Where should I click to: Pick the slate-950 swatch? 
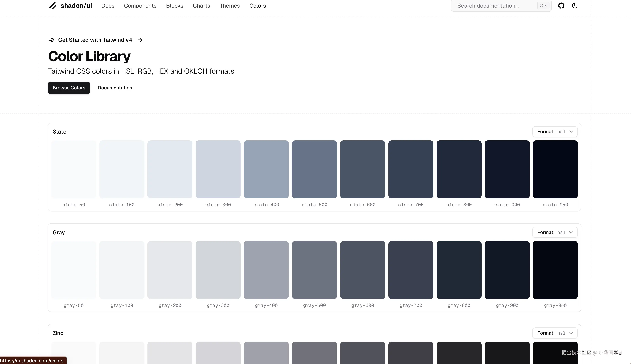555,169
